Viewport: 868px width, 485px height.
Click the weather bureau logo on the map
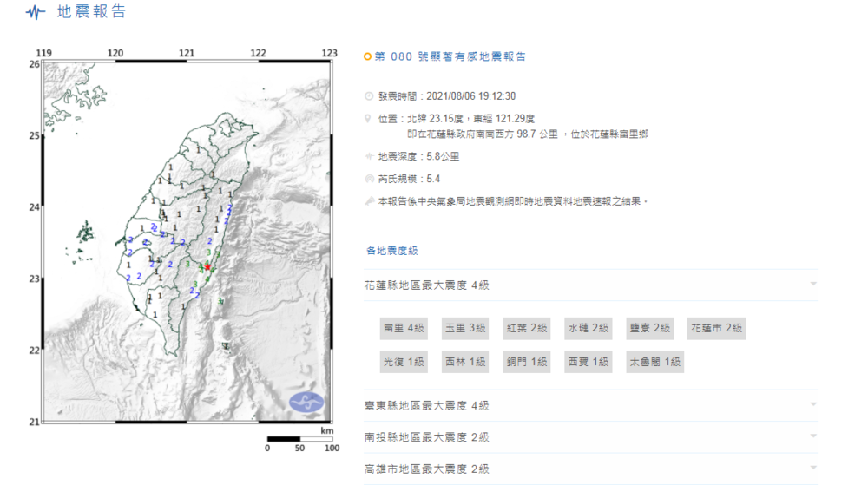pyautogui.click(x=306, y=402)
